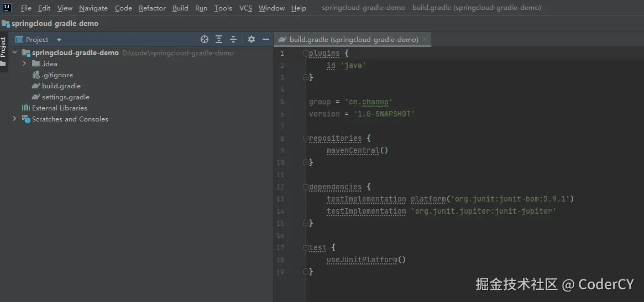Image resolution: width=644 pixels, height=302 pixels.
Task: Open the Edit menu
Action: tap(44, 8)
